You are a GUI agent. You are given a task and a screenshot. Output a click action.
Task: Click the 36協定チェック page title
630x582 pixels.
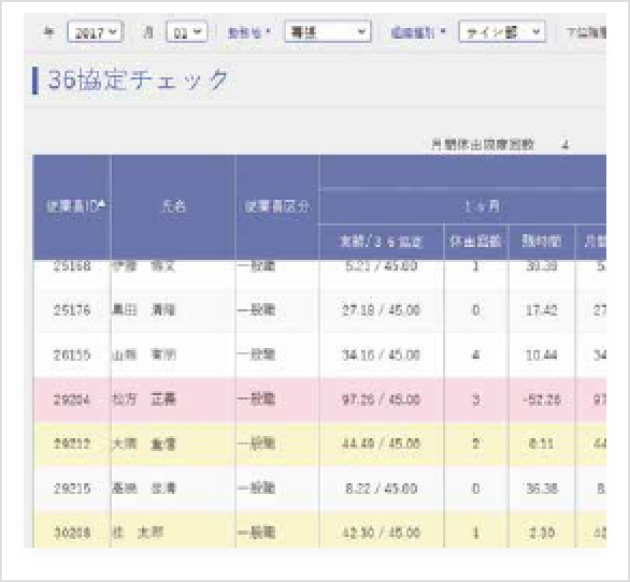point(138,80)
